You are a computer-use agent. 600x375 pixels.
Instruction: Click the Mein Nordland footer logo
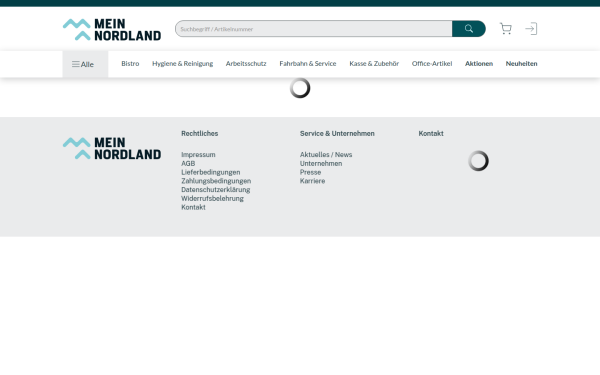112,148
